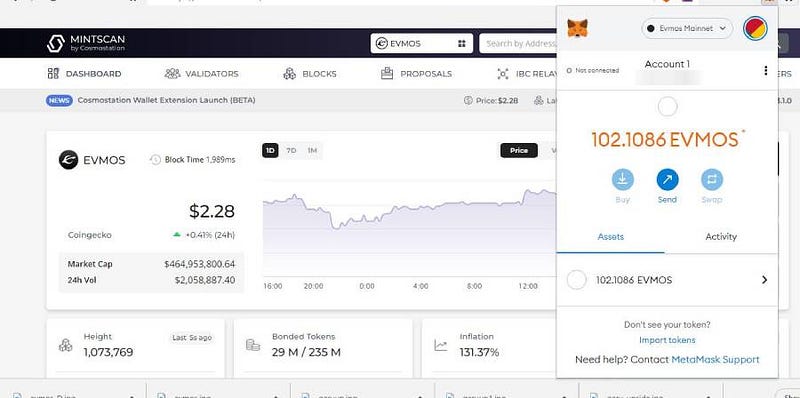
Task: Select the 1D chart range
Action: point(270,151)
